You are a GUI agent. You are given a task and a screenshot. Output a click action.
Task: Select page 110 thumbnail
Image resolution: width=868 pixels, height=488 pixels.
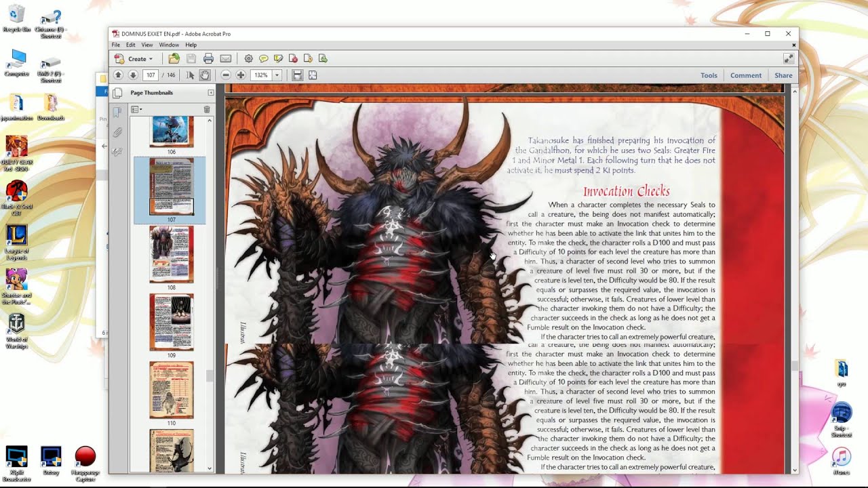click(x=172, y=390)
